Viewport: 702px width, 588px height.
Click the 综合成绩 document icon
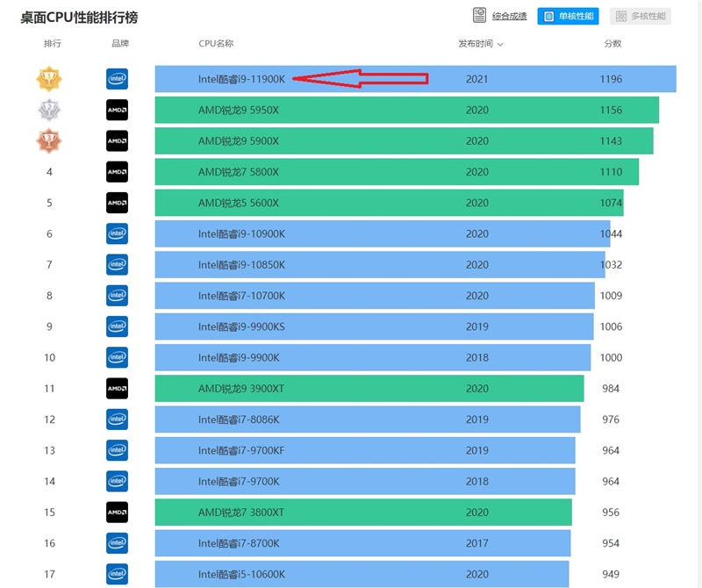click(x=480, y=16)
